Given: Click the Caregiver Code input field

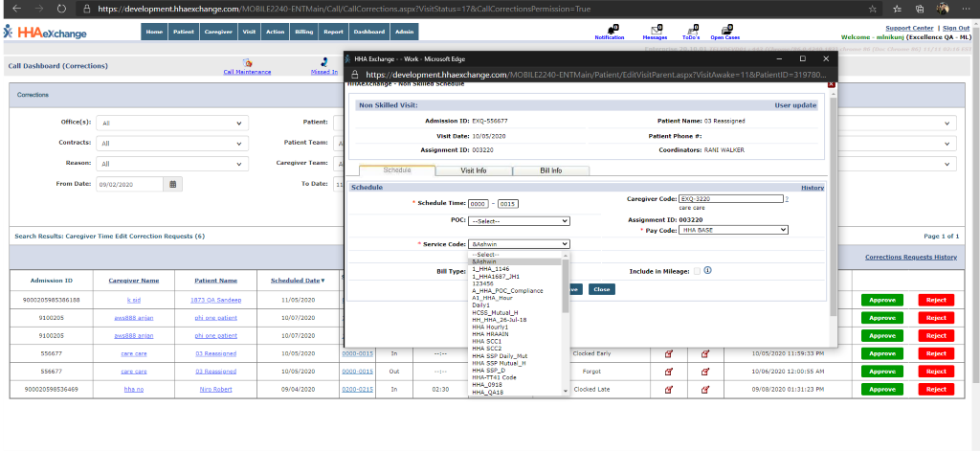Looking at the screenshot, I should (x=729, y=199).
